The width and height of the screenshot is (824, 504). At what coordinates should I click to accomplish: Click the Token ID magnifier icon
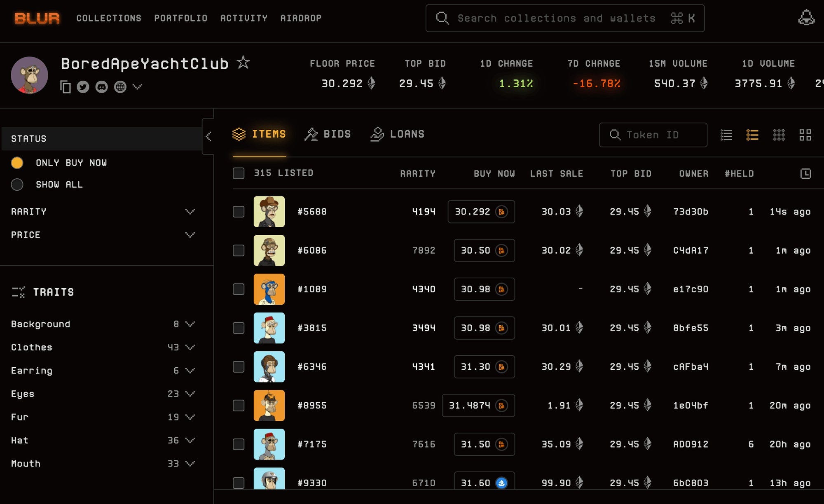[615, 135]
